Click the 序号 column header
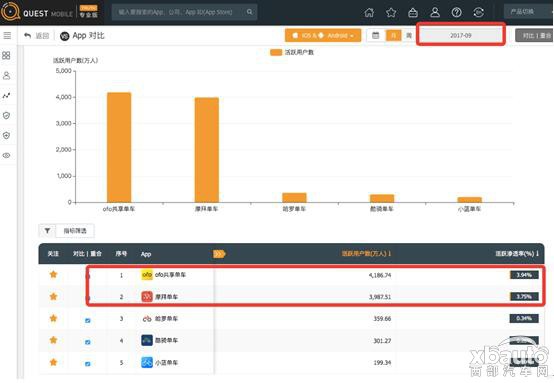Viewport: 554px width, 383px height. pos(121,253)
